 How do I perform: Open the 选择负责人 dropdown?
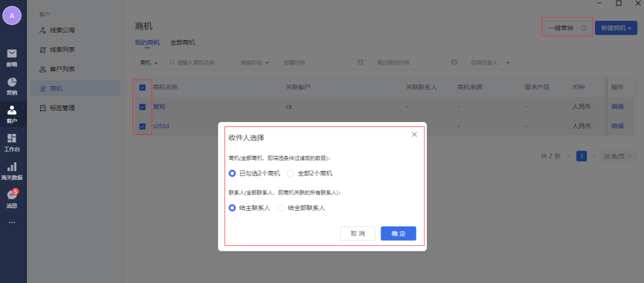pos(490,63)
